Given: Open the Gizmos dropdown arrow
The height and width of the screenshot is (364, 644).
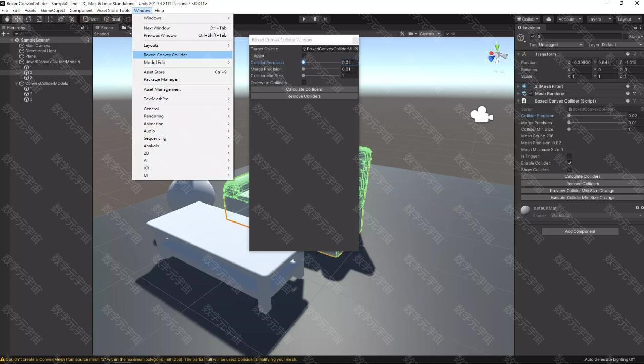Looking at the screenshot, I should [438, 34].
